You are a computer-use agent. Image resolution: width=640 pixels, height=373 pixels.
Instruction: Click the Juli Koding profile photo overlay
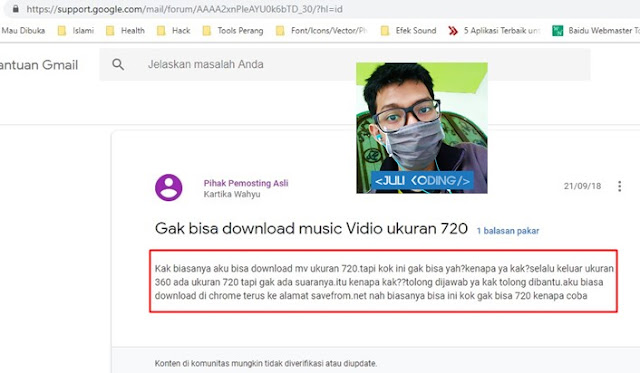422,128
